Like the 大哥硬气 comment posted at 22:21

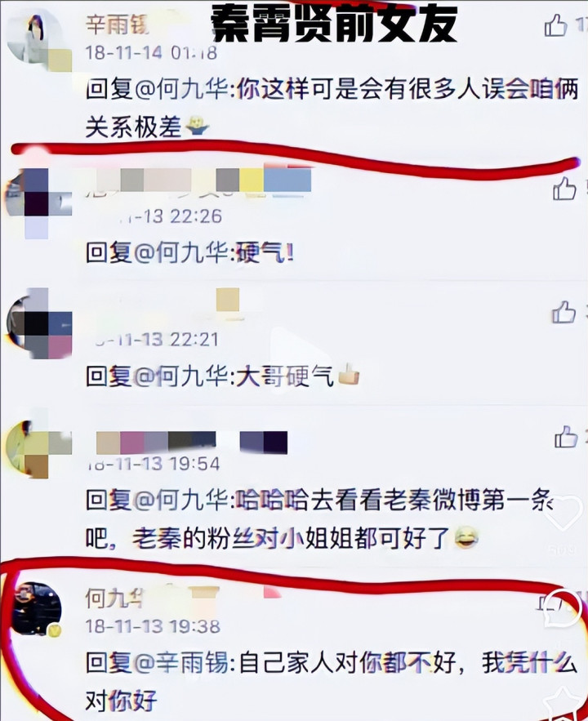pos(563,312)
